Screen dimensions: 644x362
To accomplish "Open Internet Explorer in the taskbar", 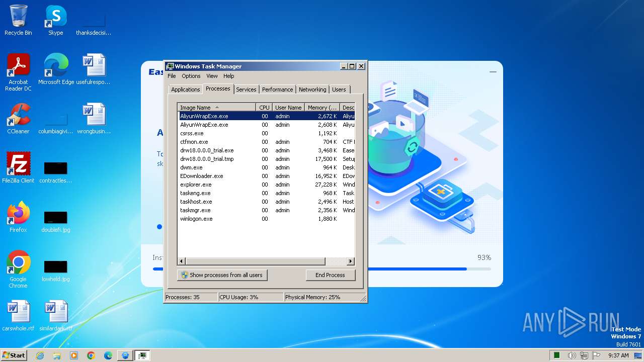I will pos(40,355).
